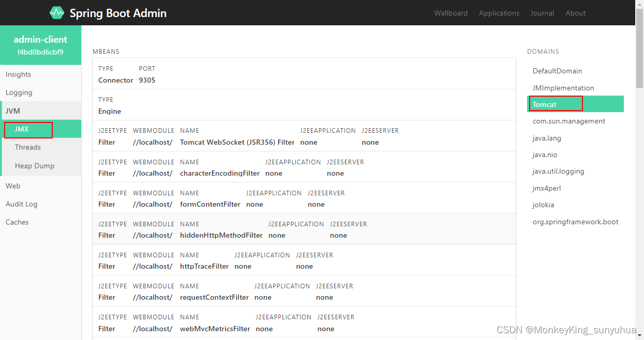The height and width of the screenshot is (340, 644).
Task: Click the Spring Boot Admin title
Action: tap(118, 13)
